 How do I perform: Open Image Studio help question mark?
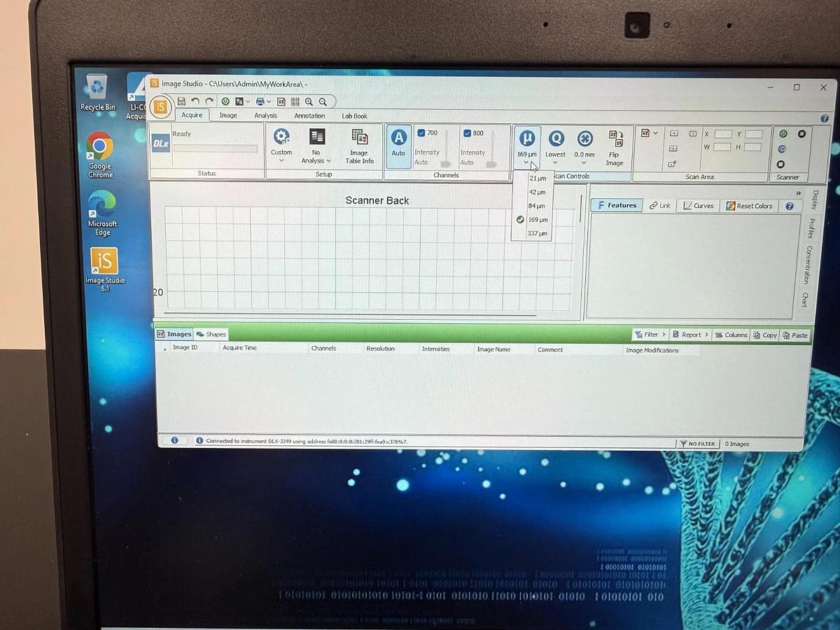pyautogui.click(x=824, y=118)
